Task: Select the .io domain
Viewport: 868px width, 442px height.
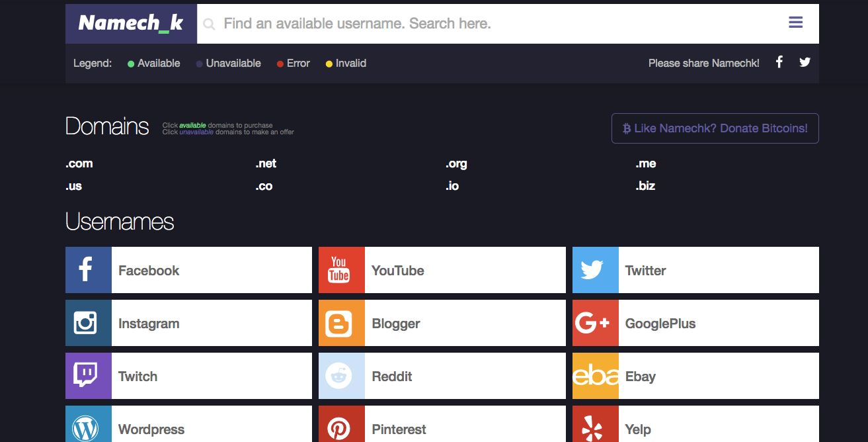Action: [452, 186]
